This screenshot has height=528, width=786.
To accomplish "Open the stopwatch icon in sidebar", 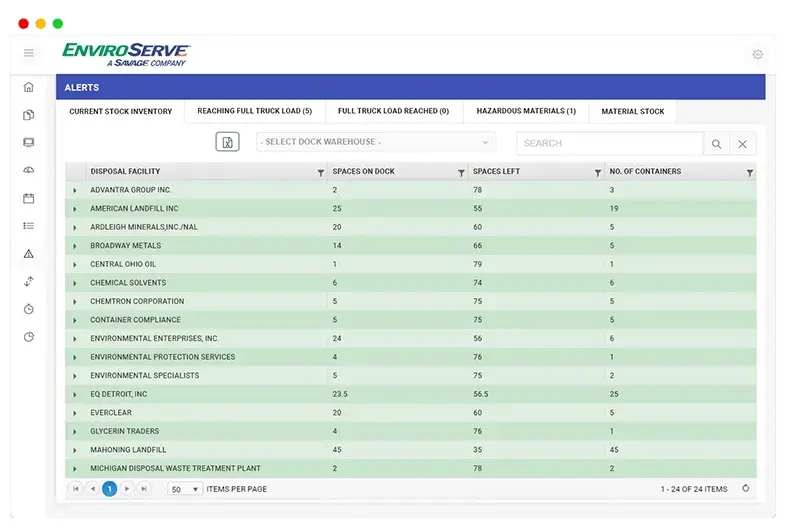I will (x=29, y=309).
